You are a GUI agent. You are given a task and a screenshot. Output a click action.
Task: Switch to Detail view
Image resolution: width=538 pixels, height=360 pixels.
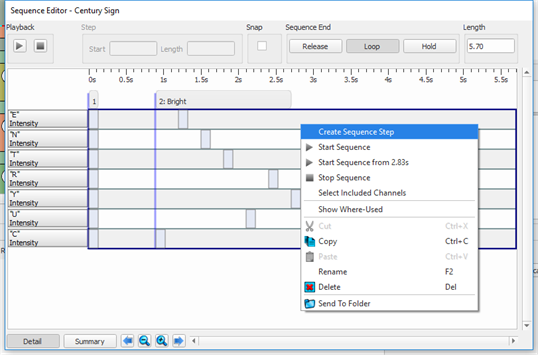click(x=33, y=341)
